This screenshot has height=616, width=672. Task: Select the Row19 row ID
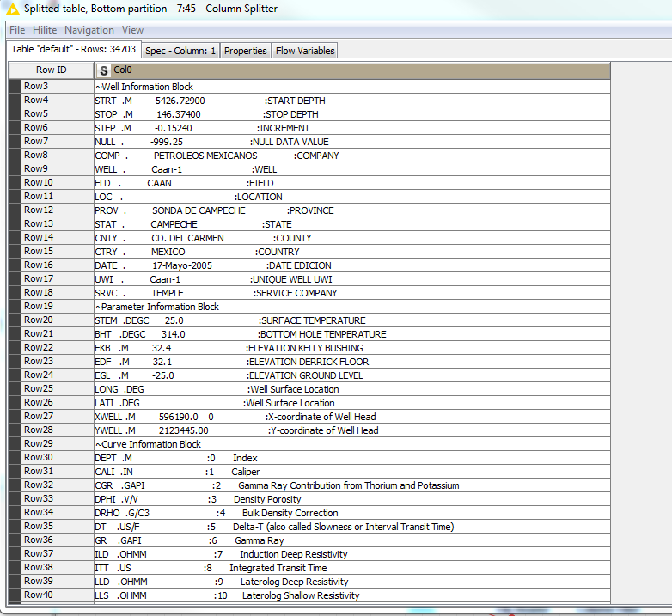coord(58,307)
